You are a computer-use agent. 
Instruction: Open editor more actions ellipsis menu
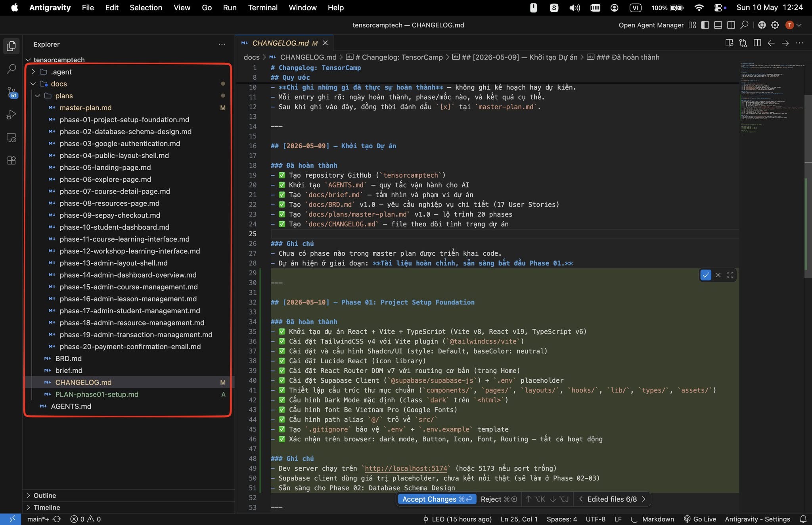[799, 43]
